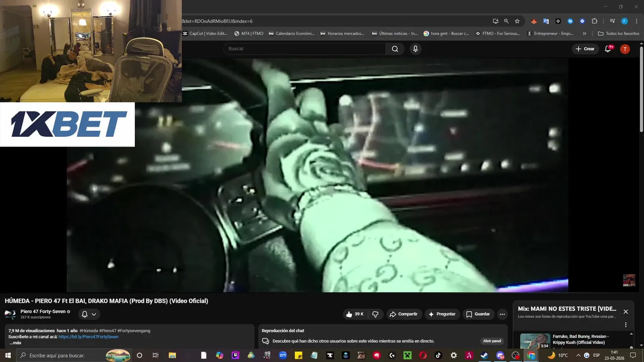Open the Últimas noticias bookmark
This screenshot has width=644, height=362.
point(395,34)
